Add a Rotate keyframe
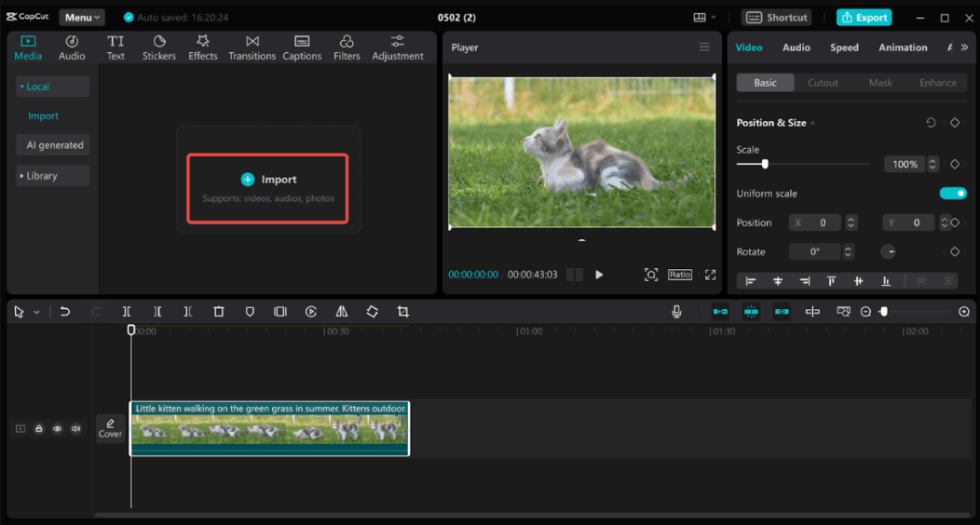 coord(954,251)
